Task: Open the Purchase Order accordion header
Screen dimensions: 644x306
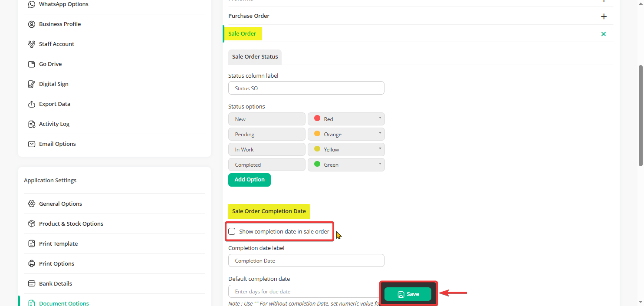Action: [x=418, y=16]
